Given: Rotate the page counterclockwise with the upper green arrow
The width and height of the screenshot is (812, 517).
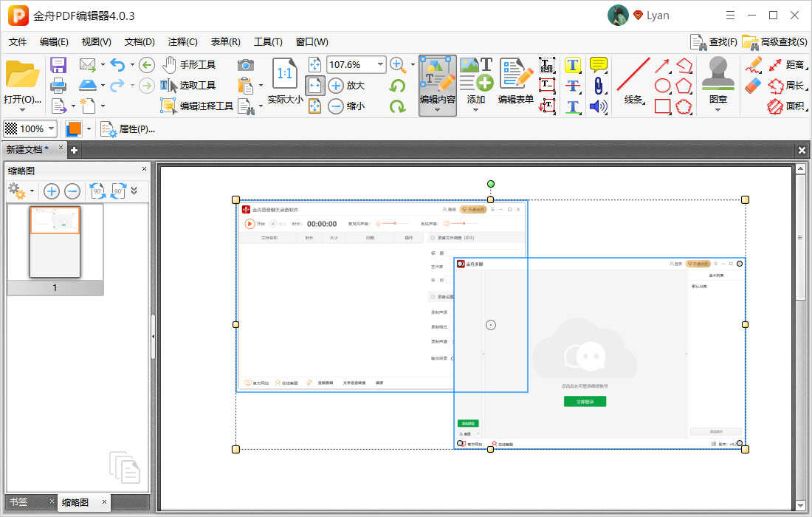Looking at the screenshot, I should 397,86.
